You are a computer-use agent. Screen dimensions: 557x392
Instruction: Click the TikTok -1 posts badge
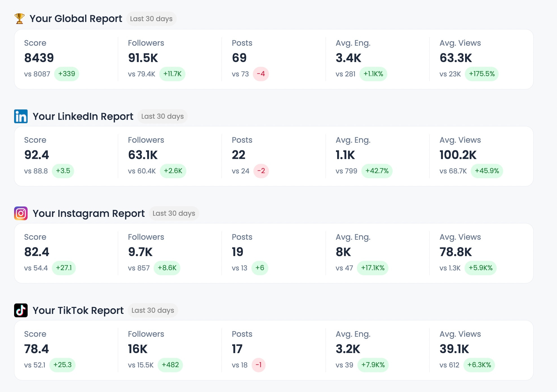tap(258, 365)
